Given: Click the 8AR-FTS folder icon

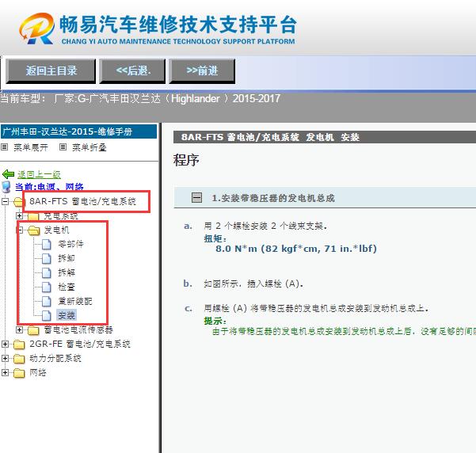Looking at the screenshot, I should pyautogui.click(x=20, y=202).
